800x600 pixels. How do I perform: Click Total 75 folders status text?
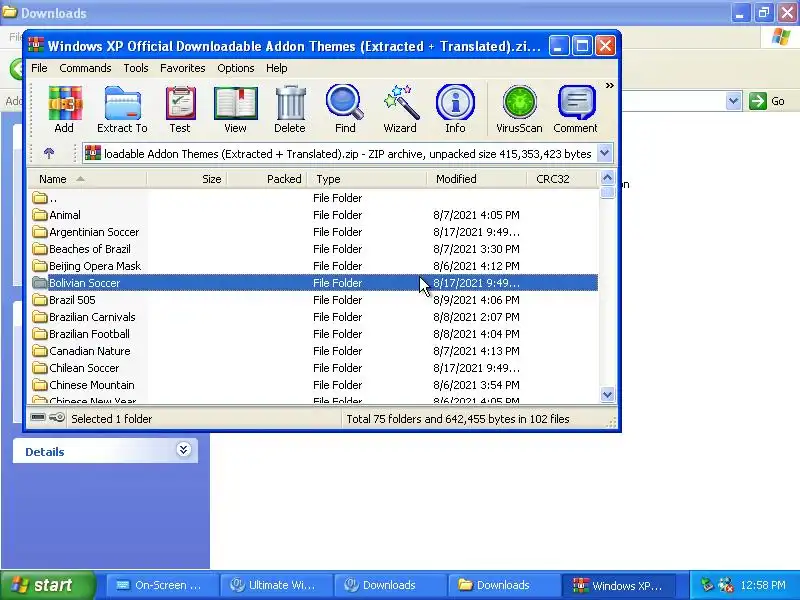click(x=458, y=419)
